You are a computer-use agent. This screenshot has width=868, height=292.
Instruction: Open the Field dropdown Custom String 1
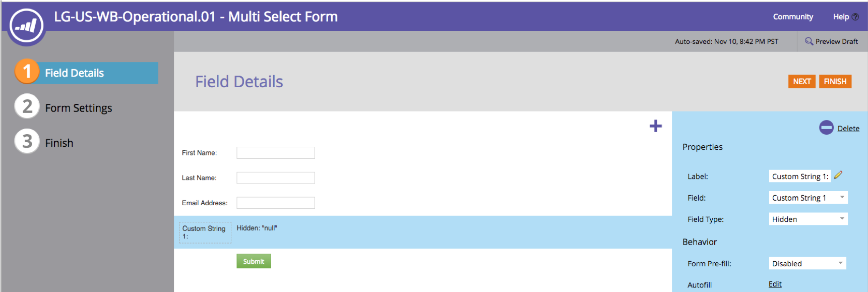[808, 198]
